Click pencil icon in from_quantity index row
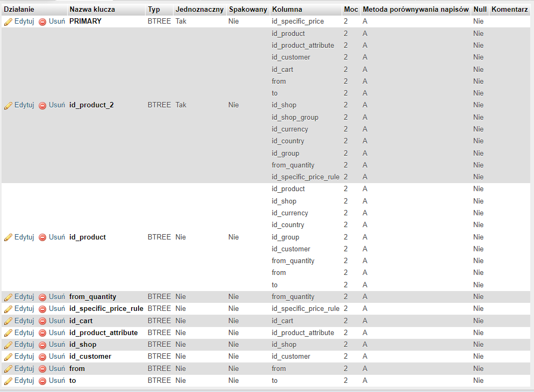Image resolution: width=534 pixels, height=392 pixels. point(8,297)
